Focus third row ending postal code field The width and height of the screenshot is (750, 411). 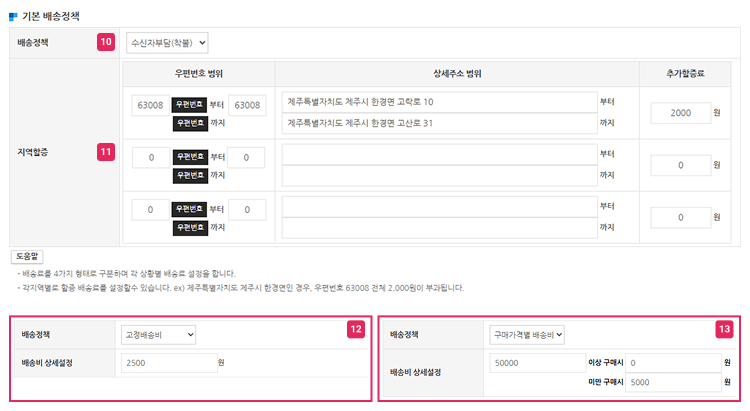(x=247, y=210)
